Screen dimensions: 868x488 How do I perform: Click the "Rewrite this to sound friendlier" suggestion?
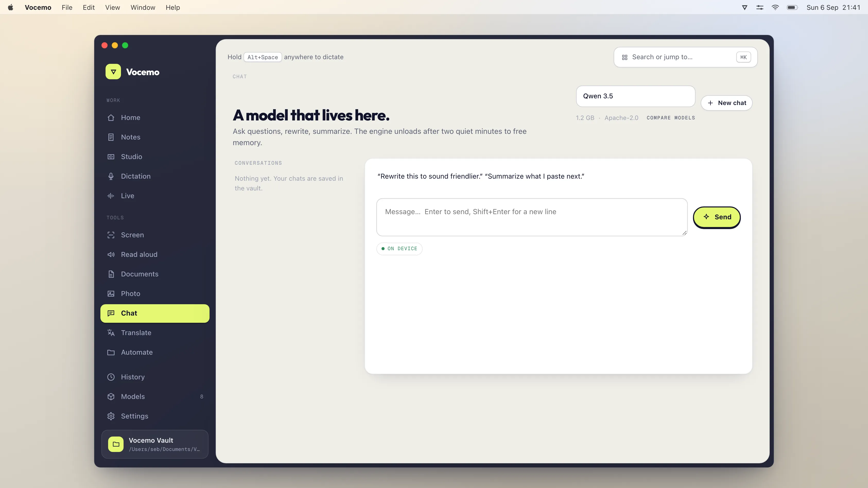pyautogui.click(x=430, y=176)
